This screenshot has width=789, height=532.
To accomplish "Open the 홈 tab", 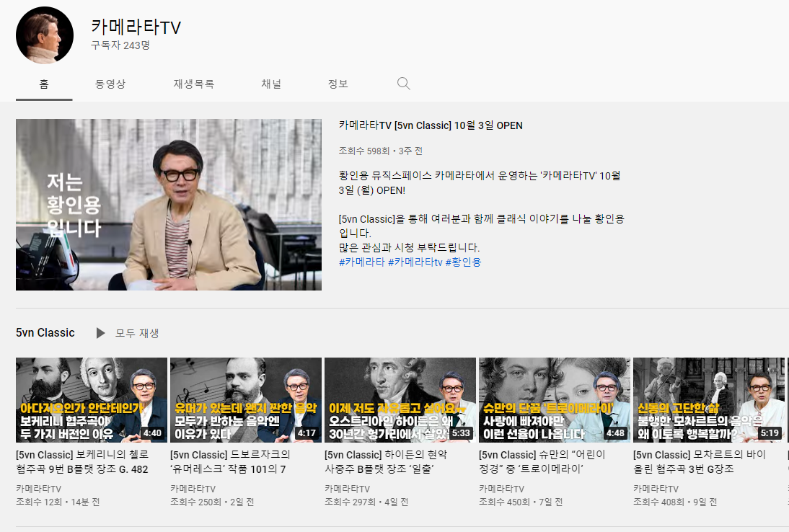I will pyautogui.click(x=44, y=84).
